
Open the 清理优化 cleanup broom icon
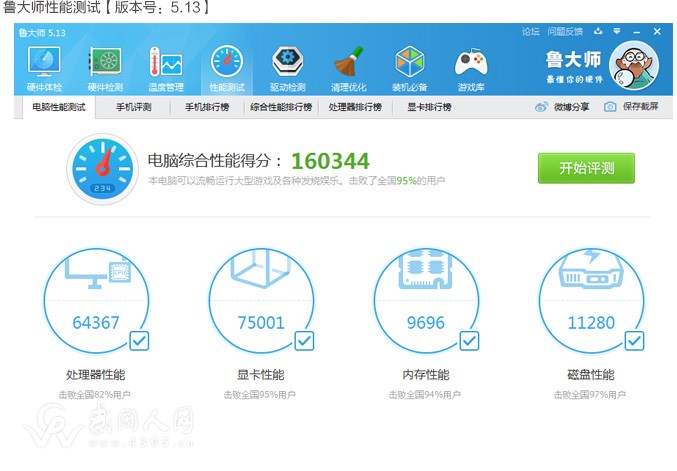pos(348,62)
